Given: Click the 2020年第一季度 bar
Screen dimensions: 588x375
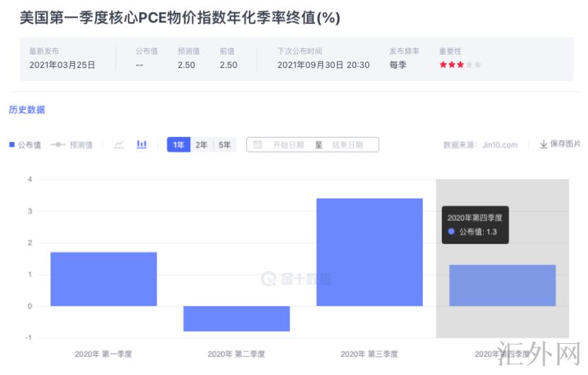Looking at the screenshot, I should point(104,279).
